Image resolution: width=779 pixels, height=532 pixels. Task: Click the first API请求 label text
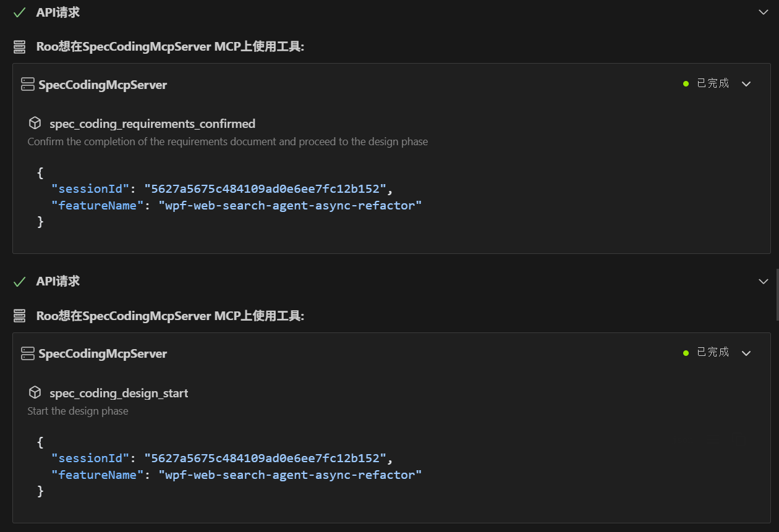tap(57, 12)
